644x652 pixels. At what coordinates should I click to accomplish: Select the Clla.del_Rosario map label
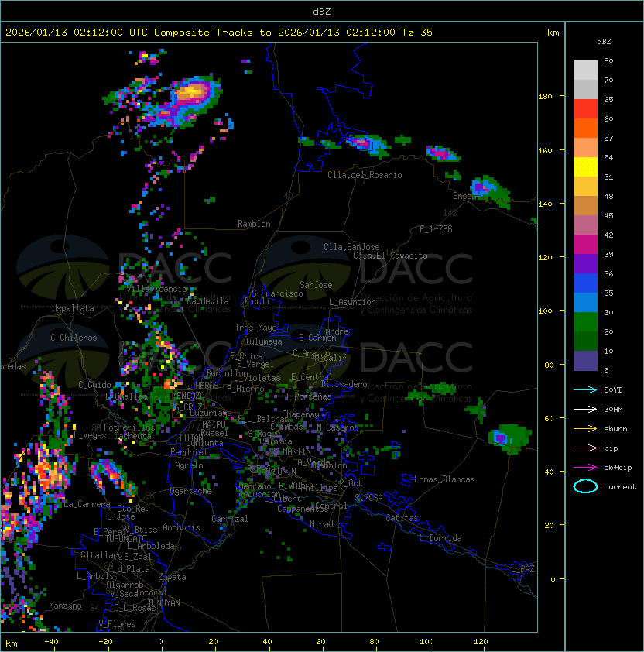pos(365,175)
